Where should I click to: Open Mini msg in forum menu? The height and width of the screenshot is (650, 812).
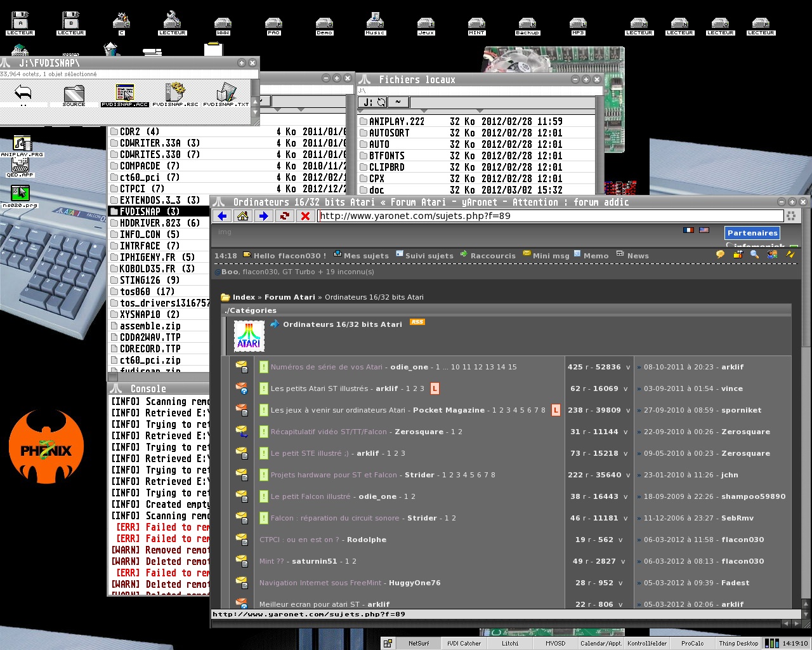point(551,256)
